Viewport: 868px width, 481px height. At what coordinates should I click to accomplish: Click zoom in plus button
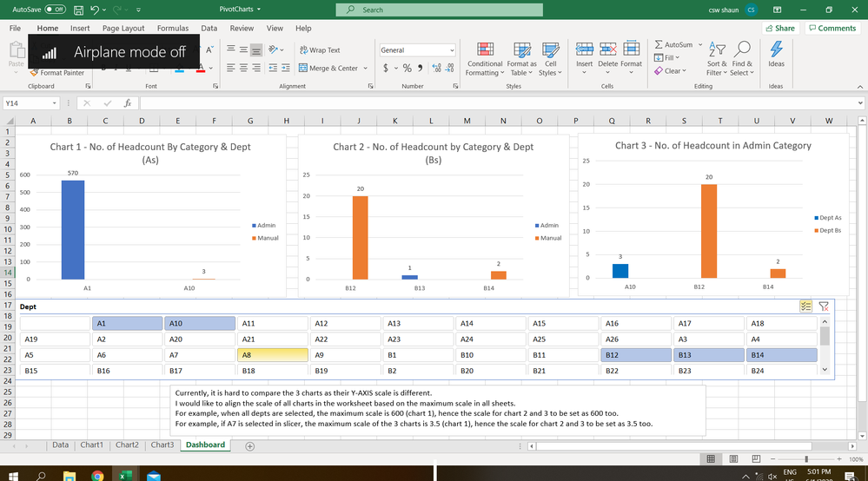(839, 459)
